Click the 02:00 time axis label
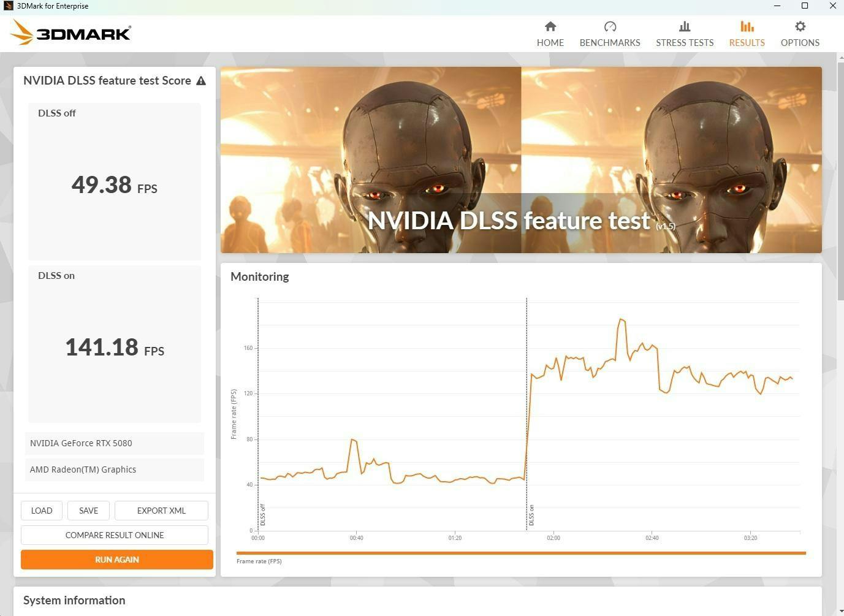This screenshot has height=616, width=844. [x=553, y=538]
